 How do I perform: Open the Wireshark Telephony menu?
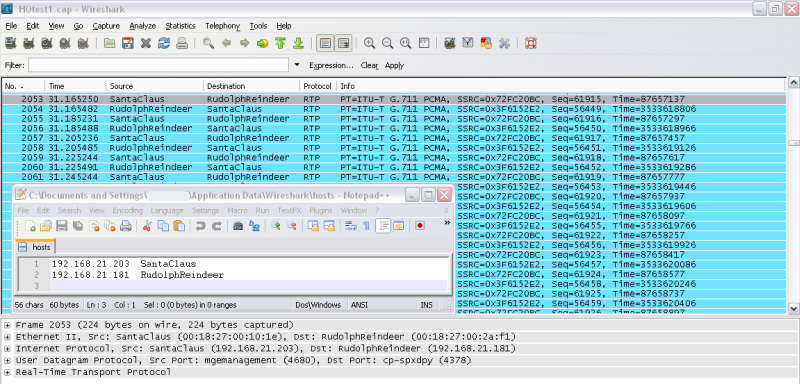click(x=222, y=25)
